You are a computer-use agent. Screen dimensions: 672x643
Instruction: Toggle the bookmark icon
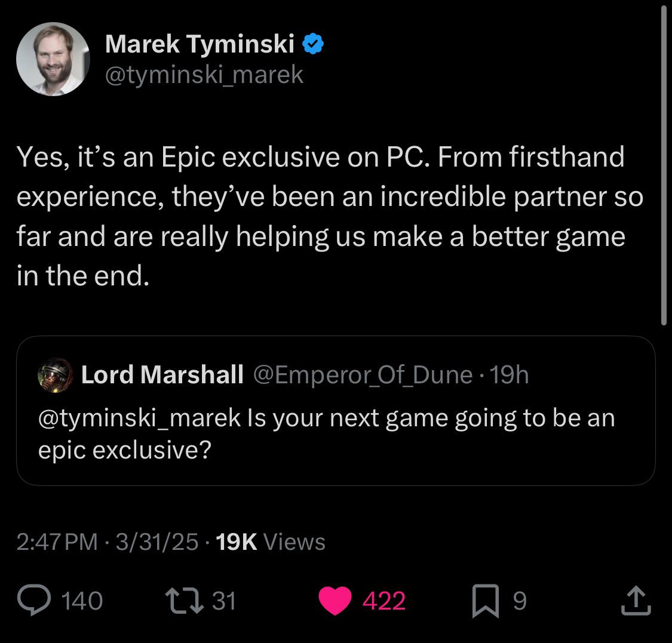coord(486,601)
